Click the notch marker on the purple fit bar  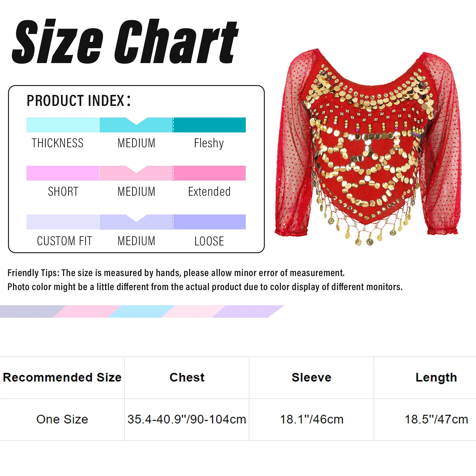pos(136,219)
